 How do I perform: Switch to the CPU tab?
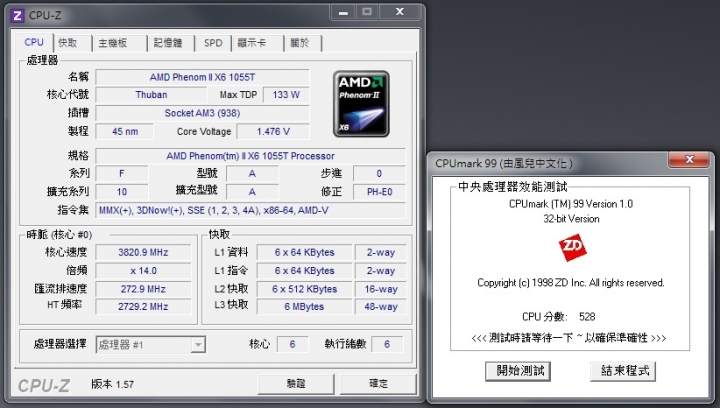pos(34,42)
